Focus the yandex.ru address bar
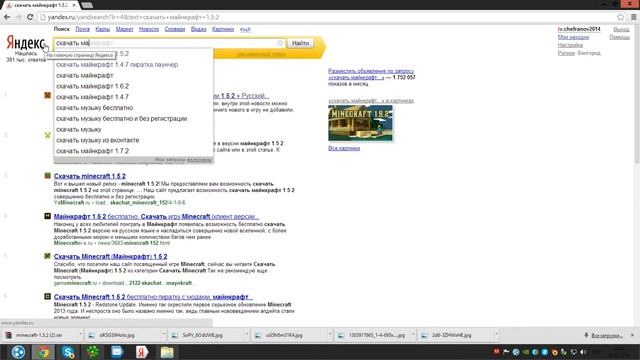The width and height of the screenshot is (640, 360). (x=327, y=17)
